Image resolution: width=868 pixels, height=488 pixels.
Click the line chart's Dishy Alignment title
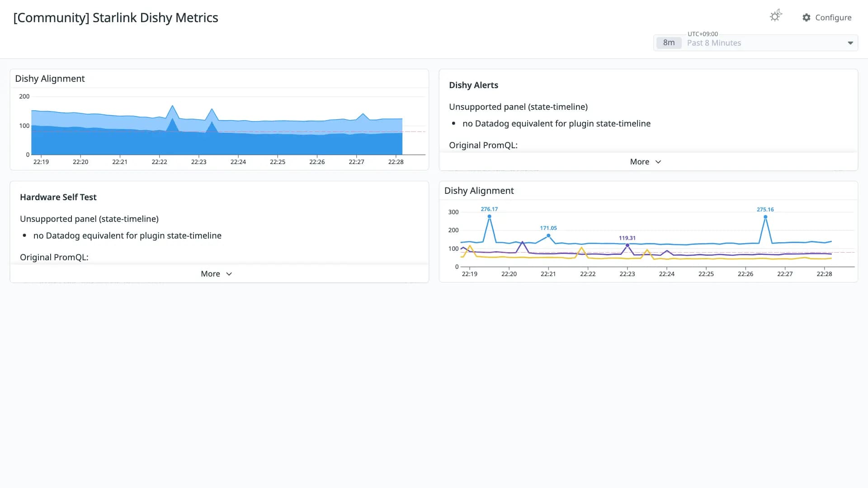pos(479,191)
